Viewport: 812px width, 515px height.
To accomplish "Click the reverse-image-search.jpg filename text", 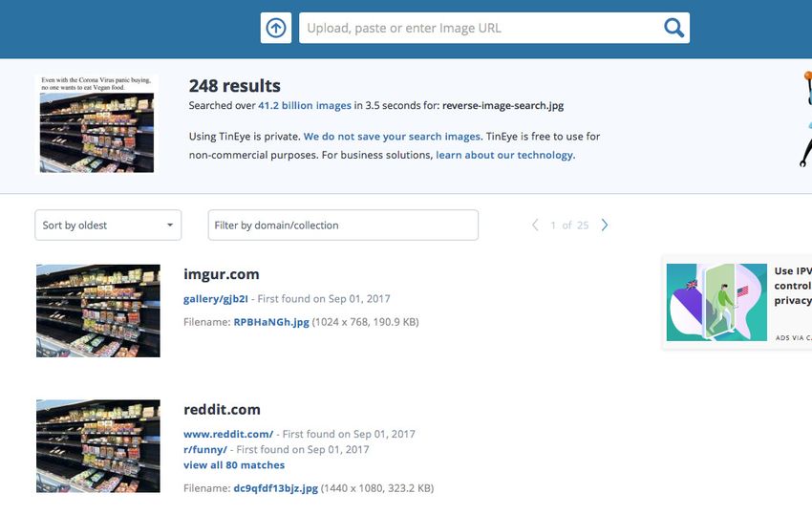I will tap(502, 106).
